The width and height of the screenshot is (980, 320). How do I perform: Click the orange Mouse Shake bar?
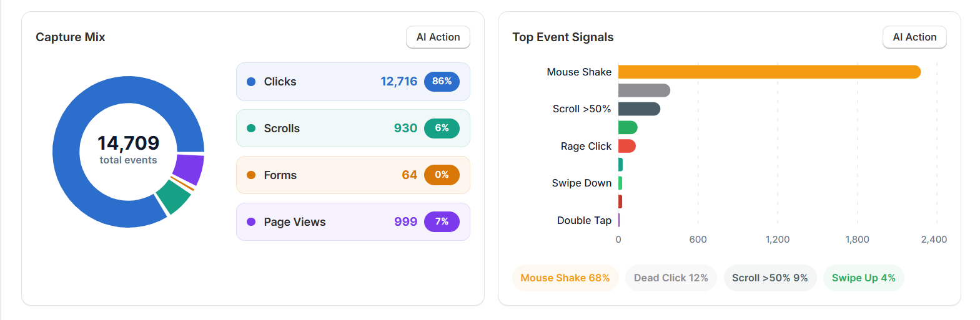(x=768, y=72)
